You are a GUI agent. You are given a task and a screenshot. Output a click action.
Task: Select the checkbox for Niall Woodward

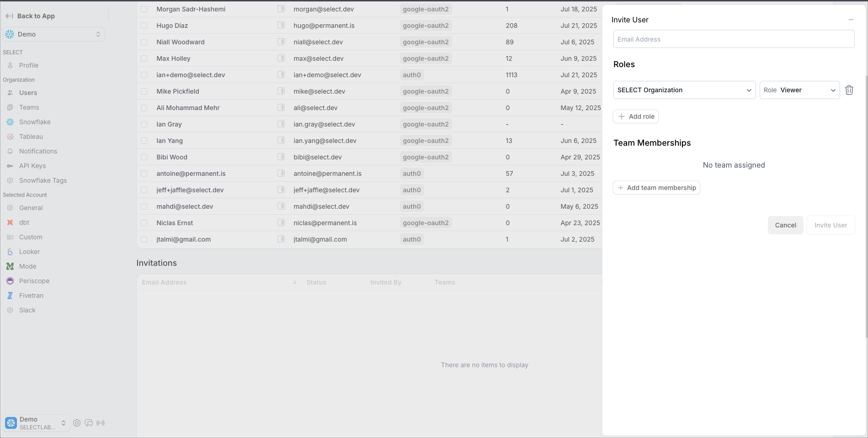(144, 42)
